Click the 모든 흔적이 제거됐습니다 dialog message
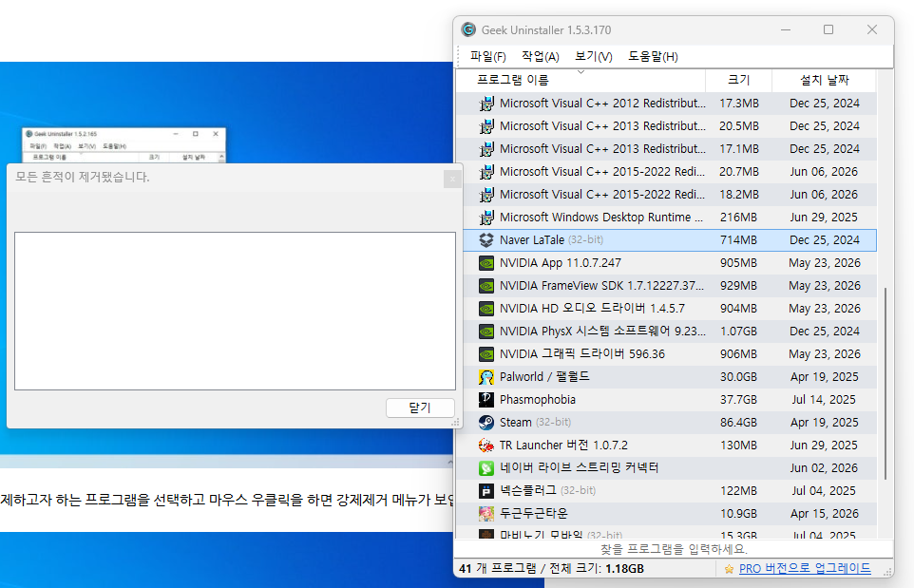The width and height of the screenshot is (914, 588). 83,177
